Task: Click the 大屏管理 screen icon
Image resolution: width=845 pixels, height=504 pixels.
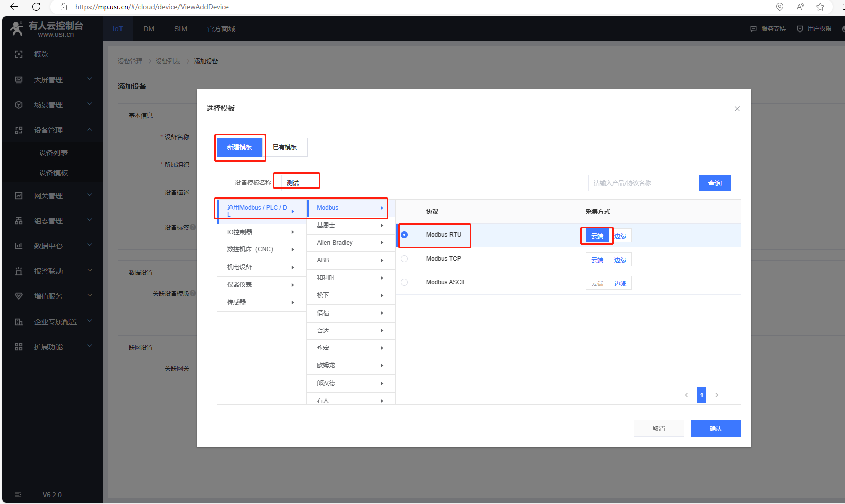Action: (19, 80)
